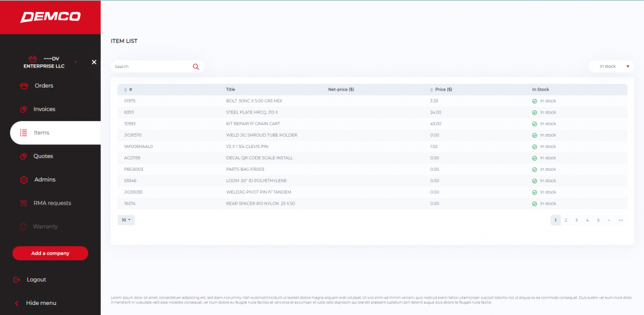The image size is (644, 315).
Task: Log out using the Logout link
Action: click(36, 280)
